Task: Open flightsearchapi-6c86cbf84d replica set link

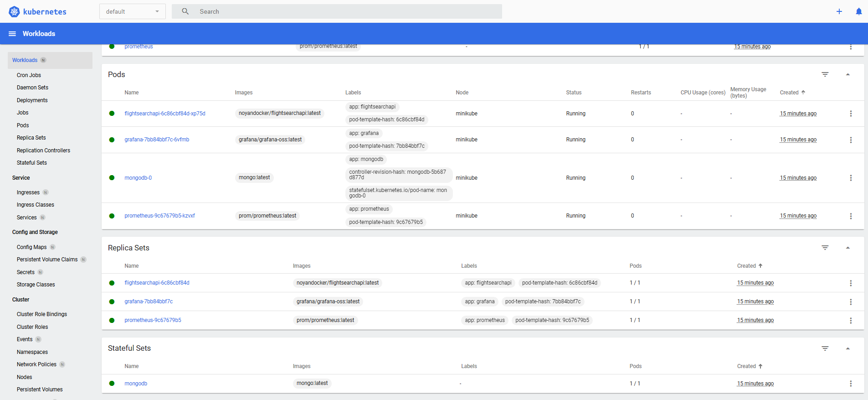Action: tap(157, 283)
